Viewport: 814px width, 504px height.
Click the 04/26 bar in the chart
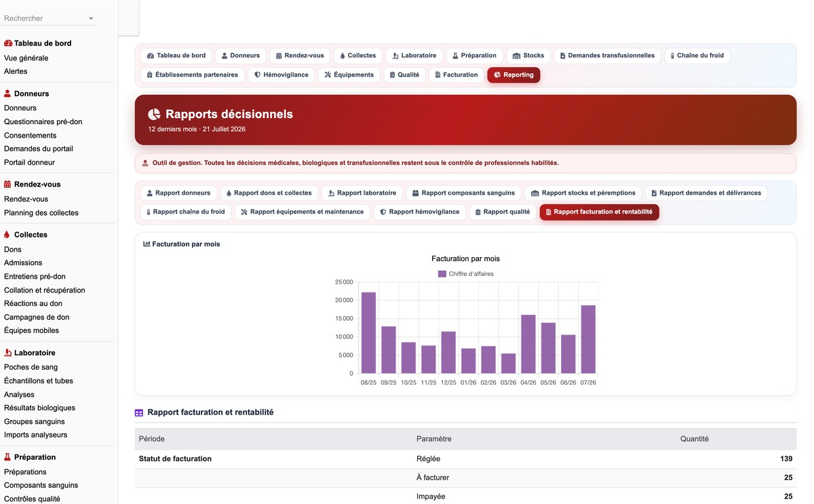click(528, 344)
